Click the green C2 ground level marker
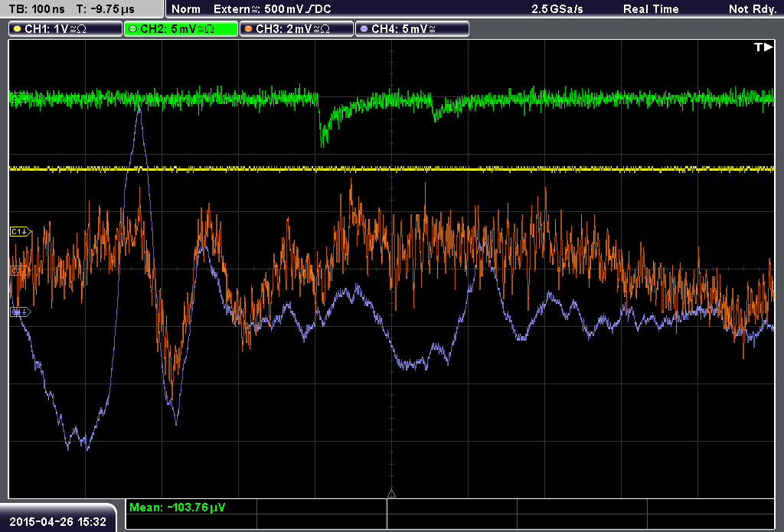Image resolution: width=784 pixels, height=532 pixels. click(x=19, y=98)
